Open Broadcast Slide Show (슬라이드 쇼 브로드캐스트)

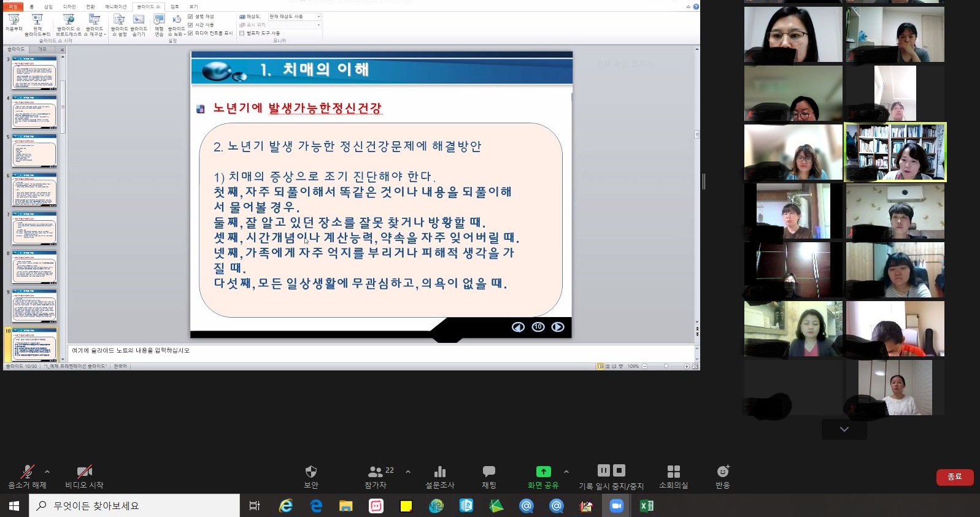[x=69, y=25]
